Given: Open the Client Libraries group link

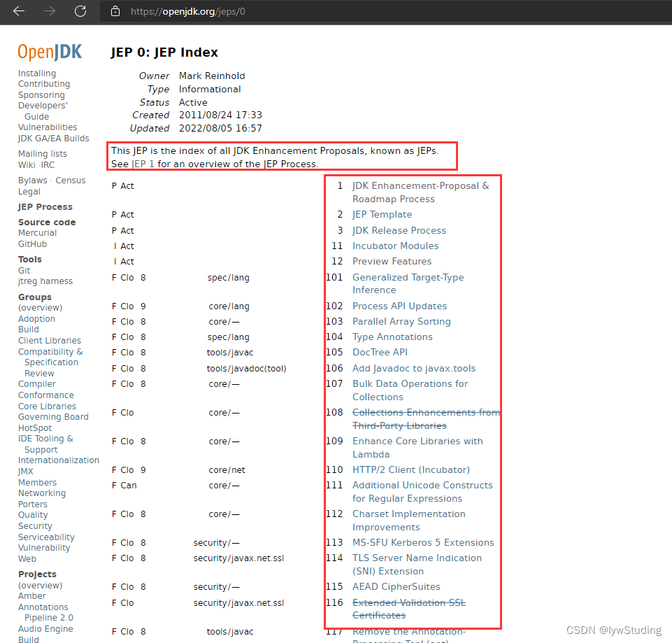Looking at the screenshot, I should click(49, 341).
